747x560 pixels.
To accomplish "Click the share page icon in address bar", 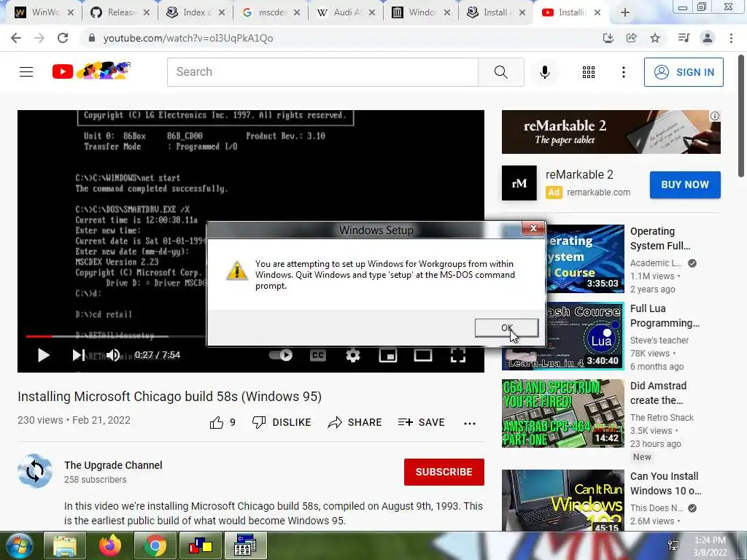I will (631, 38).
